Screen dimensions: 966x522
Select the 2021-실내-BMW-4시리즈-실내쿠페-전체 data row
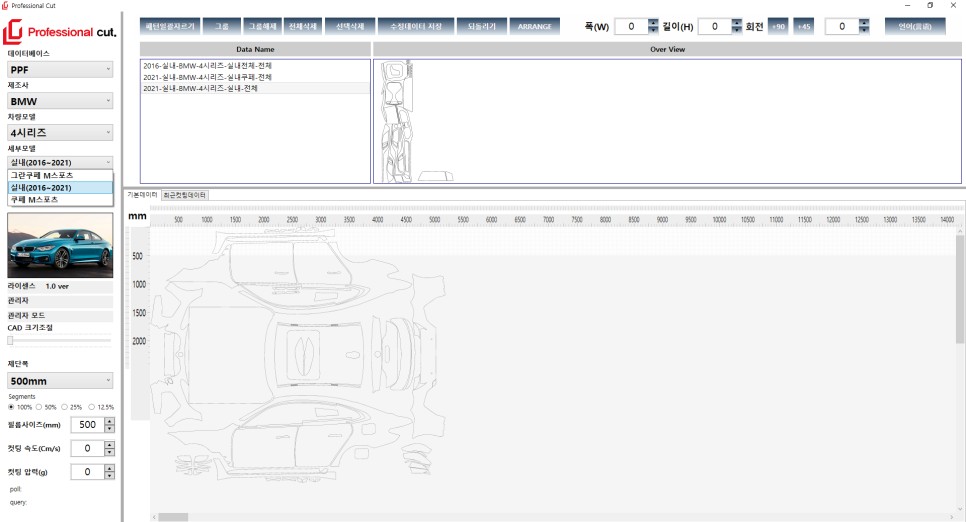(207, 77)
